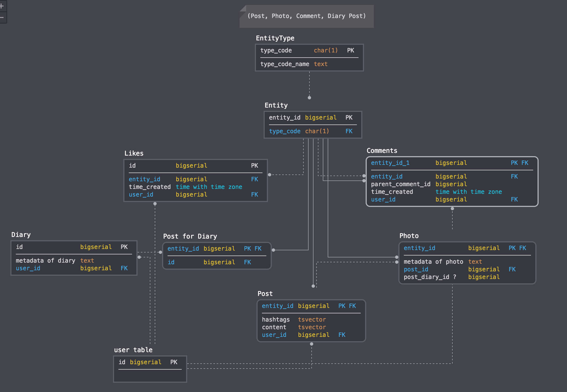Click entity_id_1 row in Comments table
The width and height of the screenshot is (567, 392).
tap(452, 163)
